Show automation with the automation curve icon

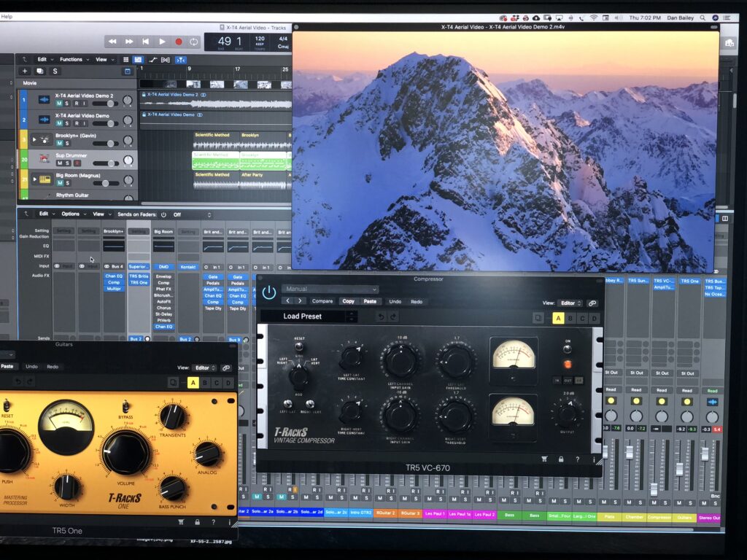152,60
